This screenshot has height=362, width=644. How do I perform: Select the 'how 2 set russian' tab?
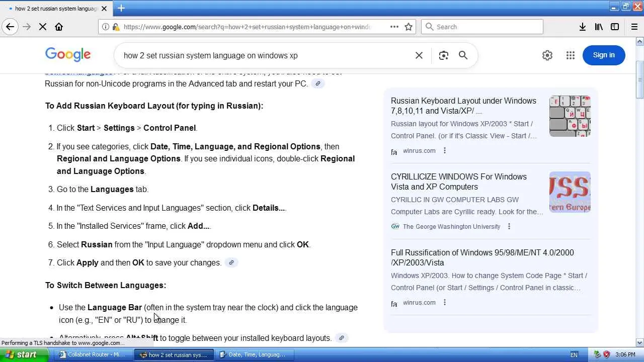click(56, 9)
